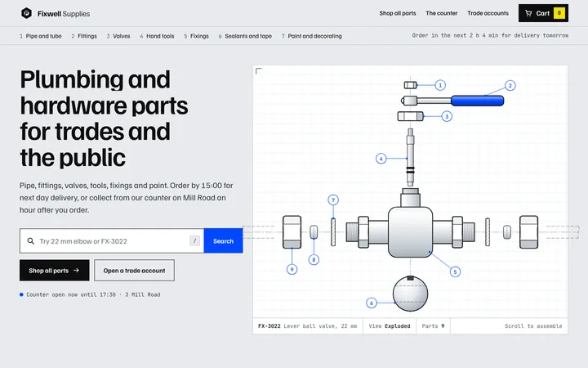The height and width of the screenshot is (368, 588).
Task: Go to Sealants and tape category
Action: coord(245,36)
